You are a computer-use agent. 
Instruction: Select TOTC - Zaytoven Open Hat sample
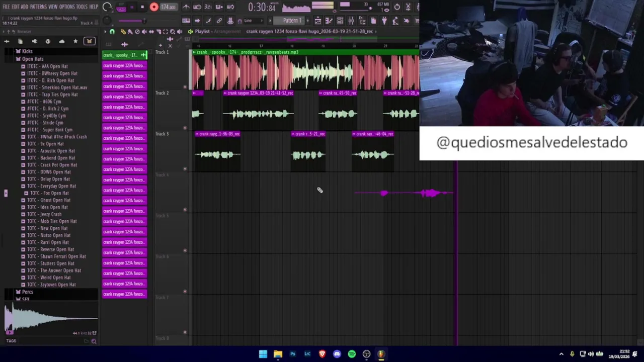48,285
